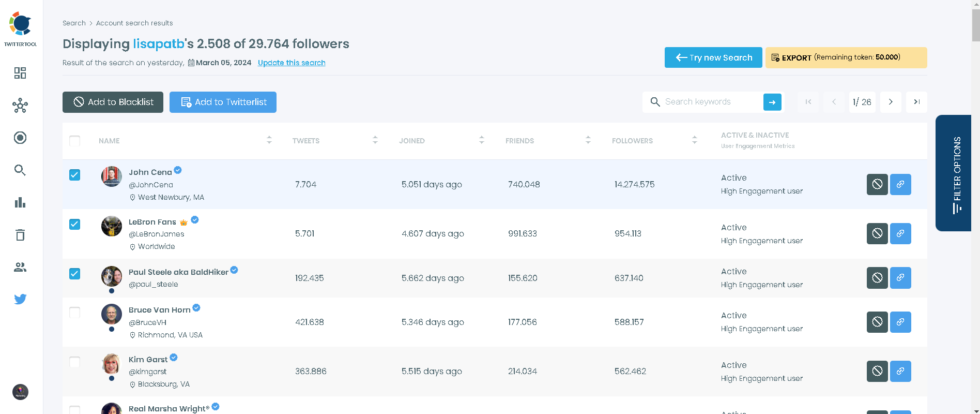Expand the Filter Options side panel
The height and width of the screenshot is (414, 980).
tap(954, 173)
